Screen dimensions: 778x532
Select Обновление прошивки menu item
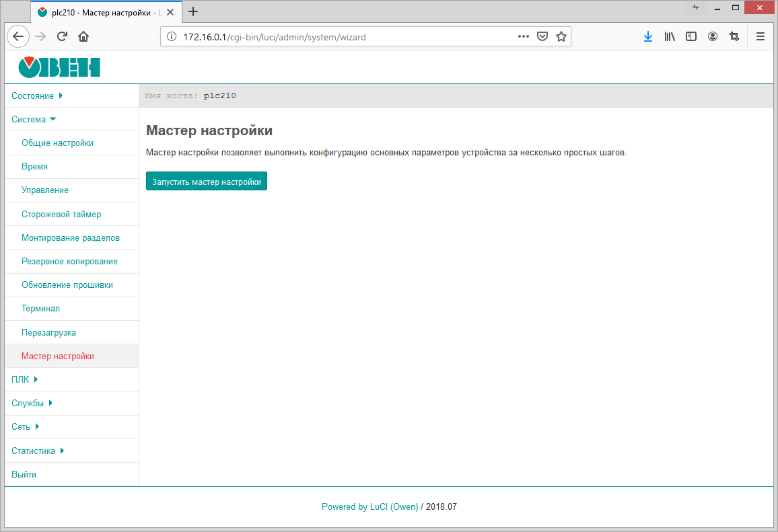67,285
